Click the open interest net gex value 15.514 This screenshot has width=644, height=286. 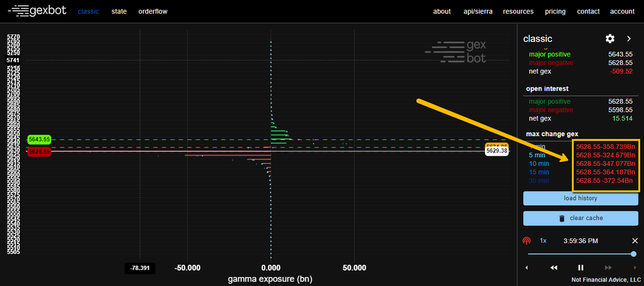(622, 119)
